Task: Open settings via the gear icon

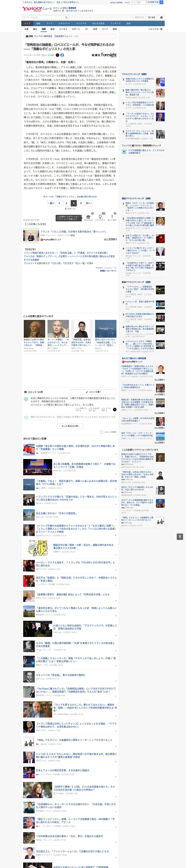Action: (x=161, y=17)
